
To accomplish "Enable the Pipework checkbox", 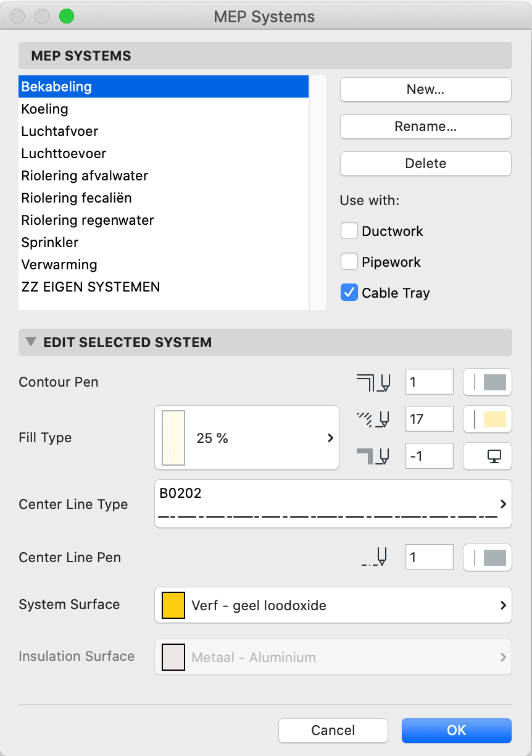I will click(x=349, y=262).
